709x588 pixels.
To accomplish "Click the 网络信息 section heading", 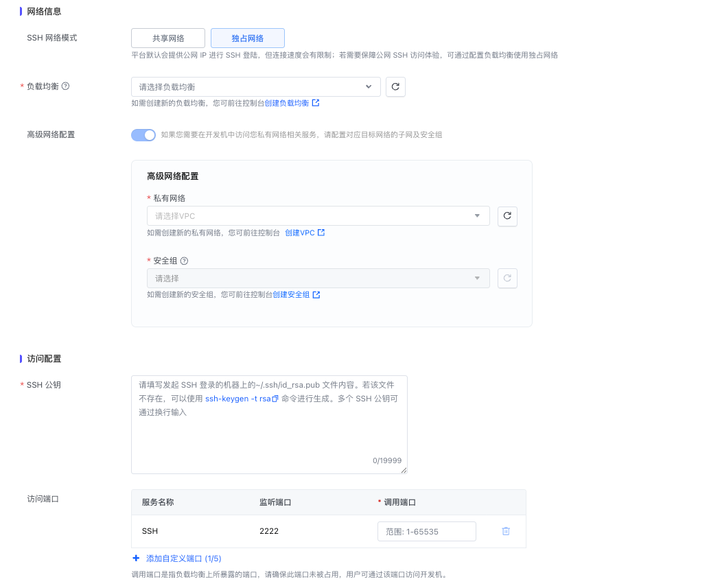I will pyautogui.click(x=44, y=11).
